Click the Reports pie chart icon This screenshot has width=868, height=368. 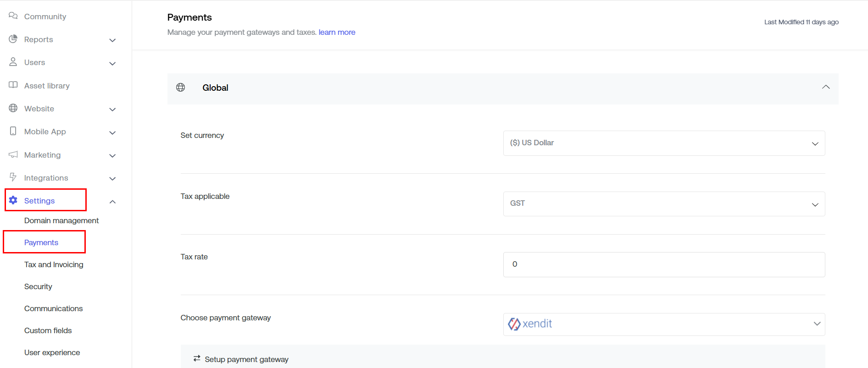13,39
